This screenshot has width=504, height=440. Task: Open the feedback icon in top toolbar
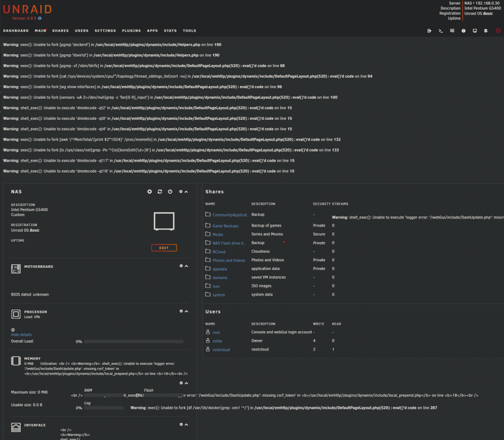tap(452, 31)
